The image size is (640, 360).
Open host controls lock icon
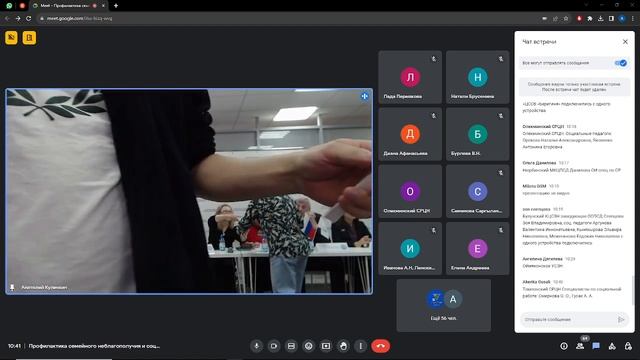pos(628,346)
